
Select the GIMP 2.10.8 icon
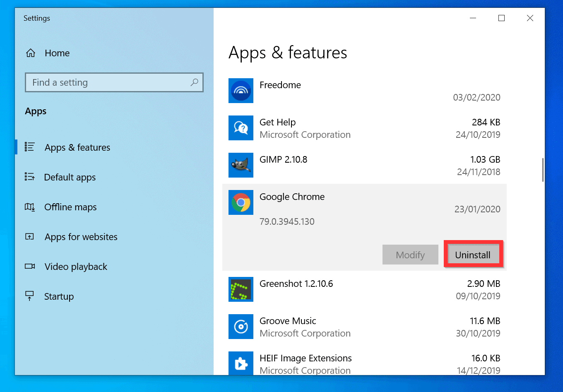tap(241, 165)
